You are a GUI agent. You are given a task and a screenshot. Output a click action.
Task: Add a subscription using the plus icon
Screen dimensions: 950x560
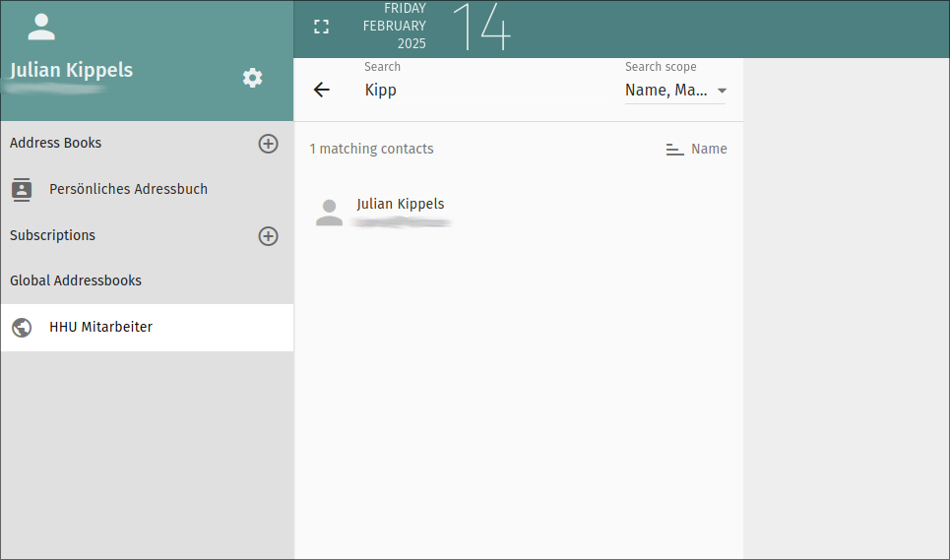click(x=268, y=236)
